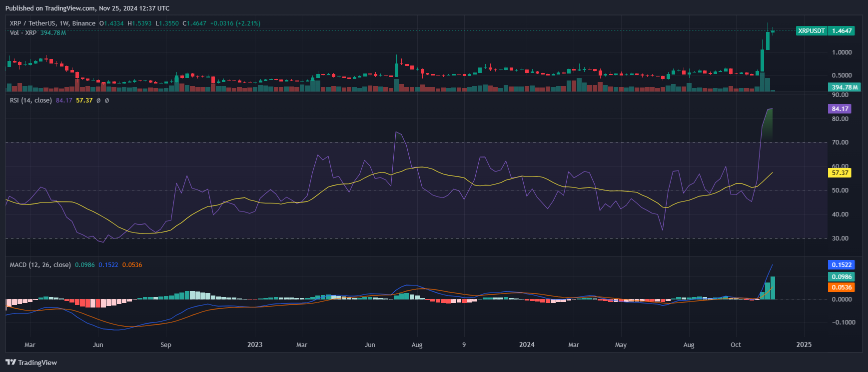This screenshot has width=868, height=372.
Task: Click the 2025 label on time axis
Action: coord(804,345)
